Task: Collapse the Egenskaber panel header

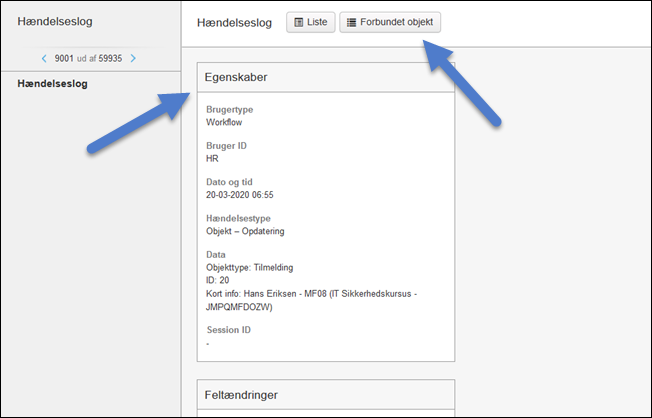Action: coord(326,77)
